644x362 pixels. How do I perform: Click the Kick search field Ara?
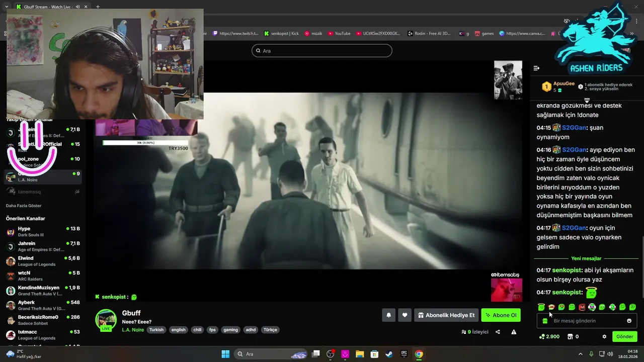click(x=322, y=51)
